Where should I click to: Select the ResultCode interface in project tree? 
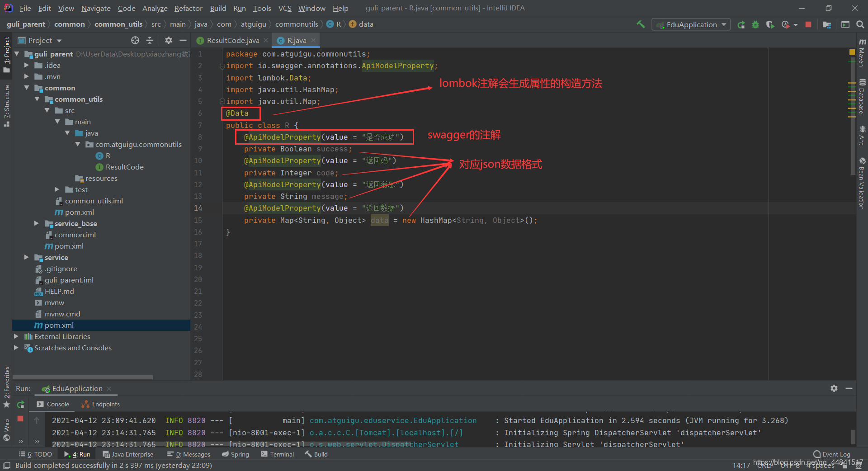(120, 167)
